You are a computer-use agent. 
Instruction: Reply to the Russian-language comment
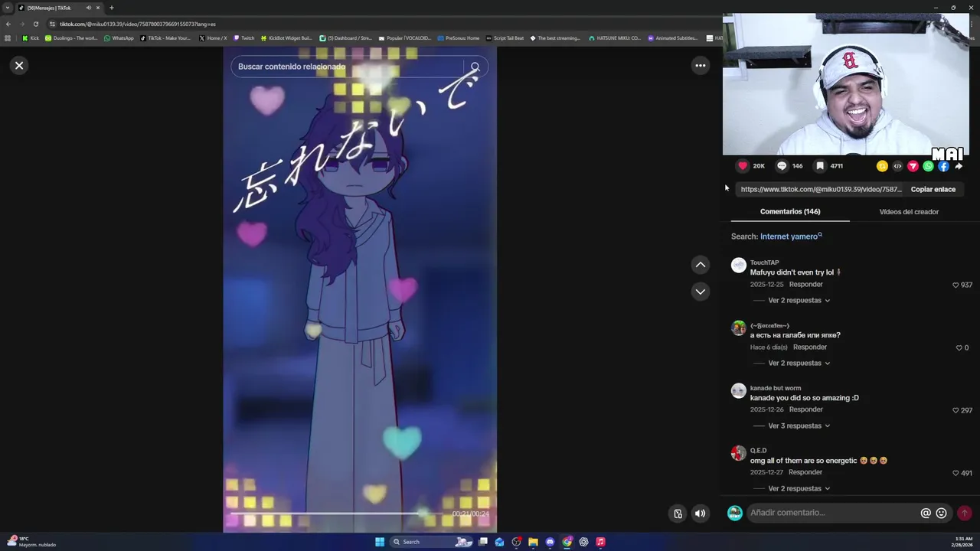[810, 347]
